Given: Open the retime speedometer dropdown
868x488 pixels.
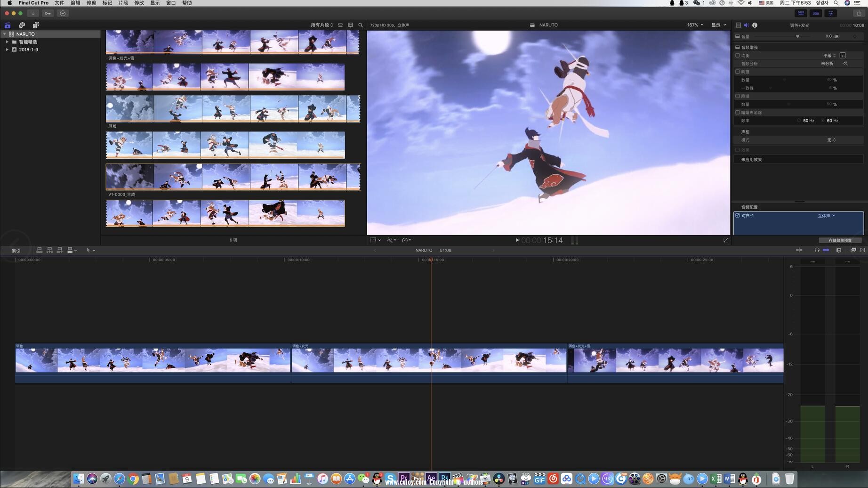Looking at the screenshot, I should (407, 240).
